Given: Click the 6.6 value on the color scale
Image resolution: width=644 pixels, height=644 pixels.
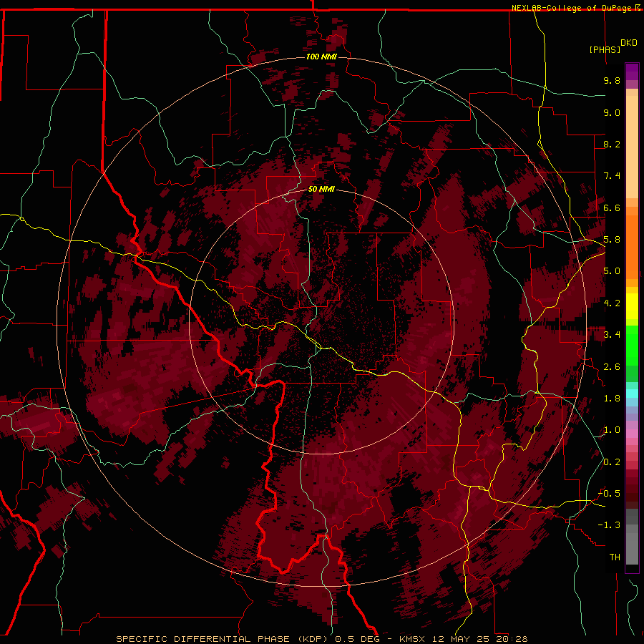Looking at the screenshot, I should (612, 208).
